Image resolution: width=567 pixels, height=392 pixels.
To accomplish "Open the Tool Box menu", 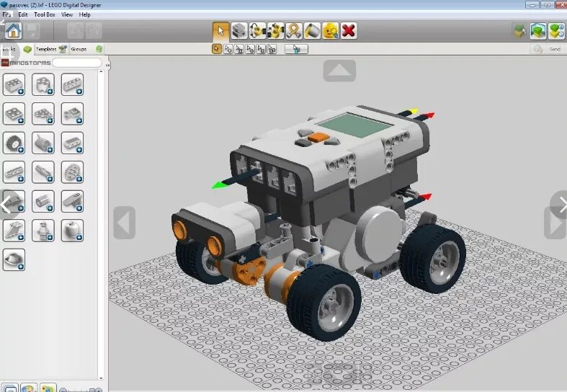I will click(45, 14).
